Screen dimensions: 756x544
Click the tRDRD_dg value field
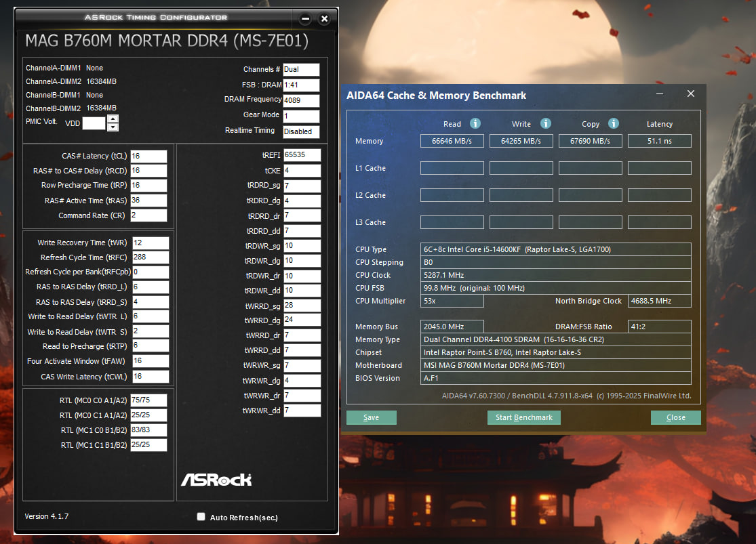coord(302,201)
